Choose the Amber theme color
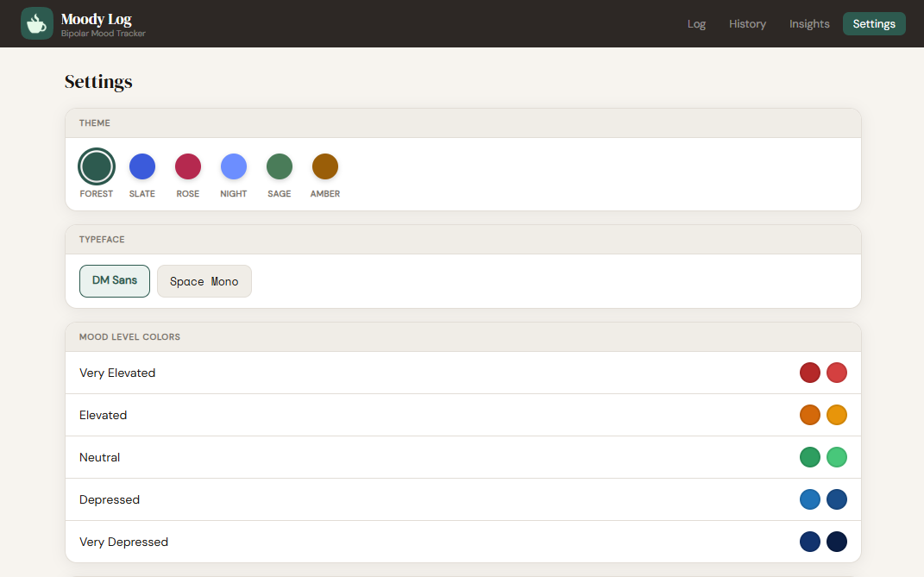Image resolution: width=924 pixels, height=577 pixels. [324, 166]
